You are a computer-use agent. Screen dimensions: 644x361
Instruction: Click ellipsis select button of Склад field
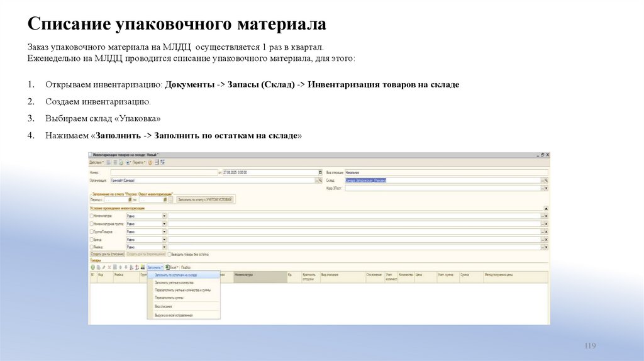pyautogui.click(x=543, y=181)
